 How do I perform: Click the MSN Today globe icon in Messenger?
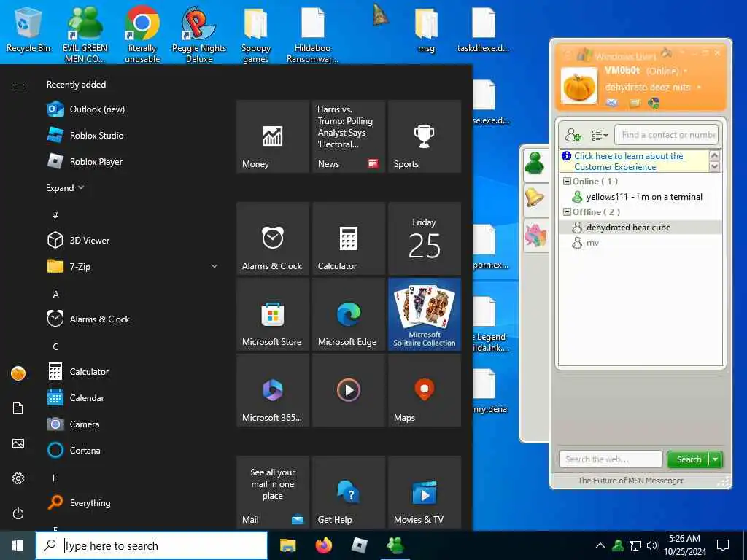tap(654, 102)
